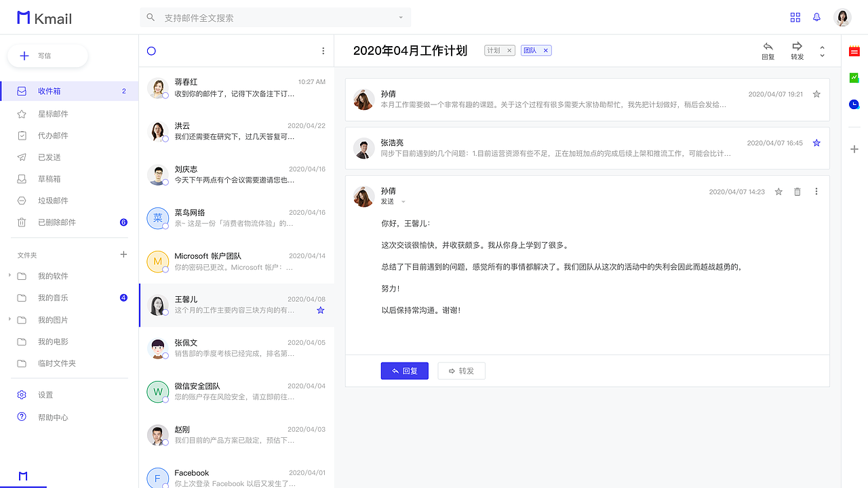Expand the 发送 dropdown on 孙倩's message
The width and height of the screenshot is (868, 488).
(403, 202)
